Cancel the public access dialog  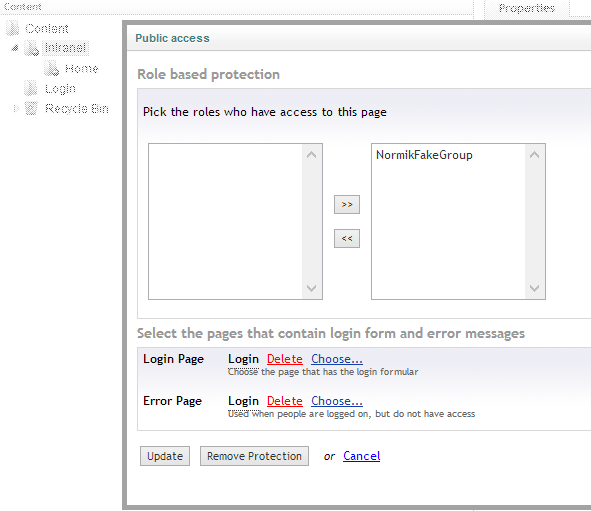pos(361,456)
